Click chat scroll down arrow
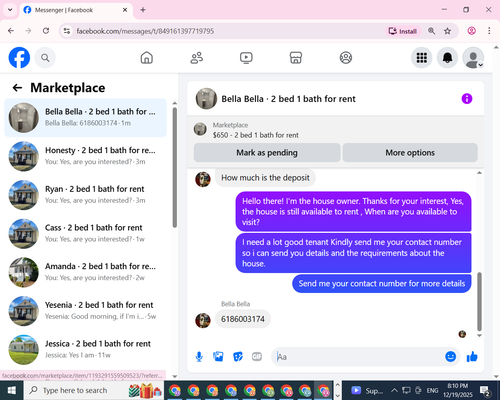 (479, 335)
